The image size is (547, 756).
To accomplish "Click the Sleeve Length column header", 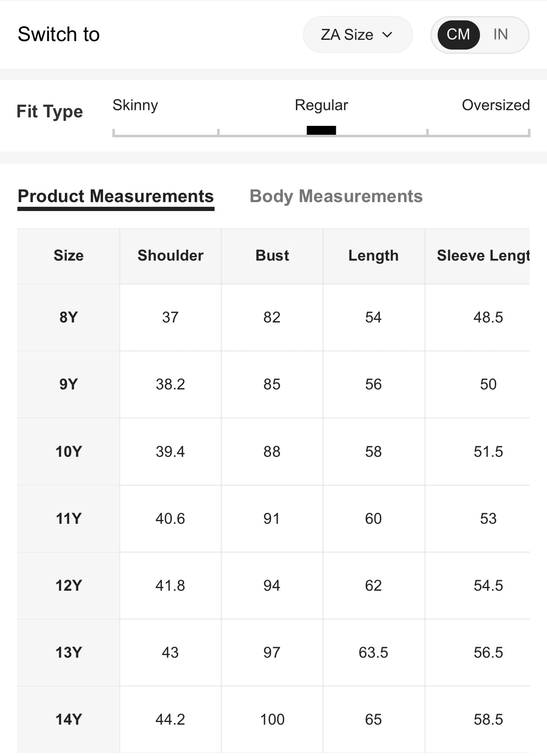I will (483, 256).
